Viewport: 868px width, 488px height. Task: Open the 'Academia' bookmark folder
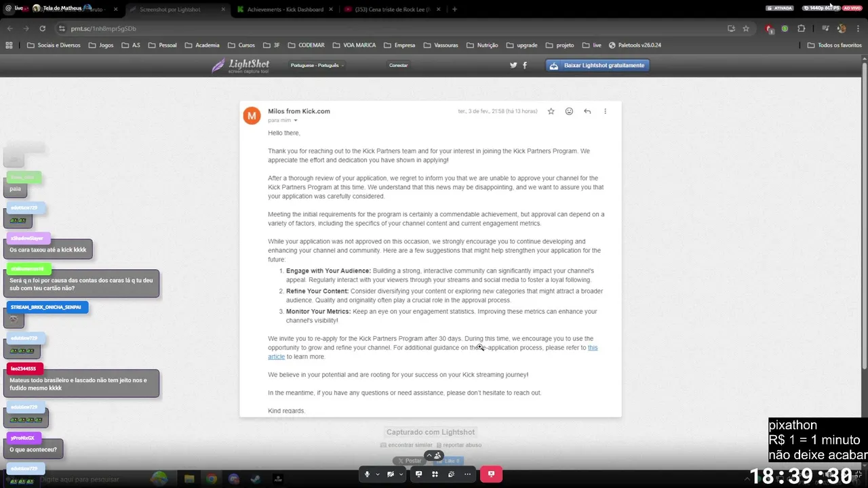point(201,45)
